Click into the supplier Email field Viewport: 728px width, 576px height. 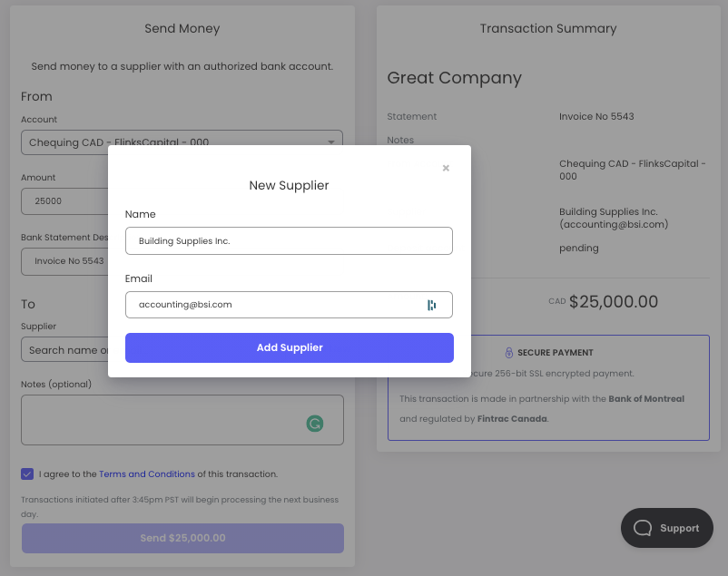tap(272, 305)
